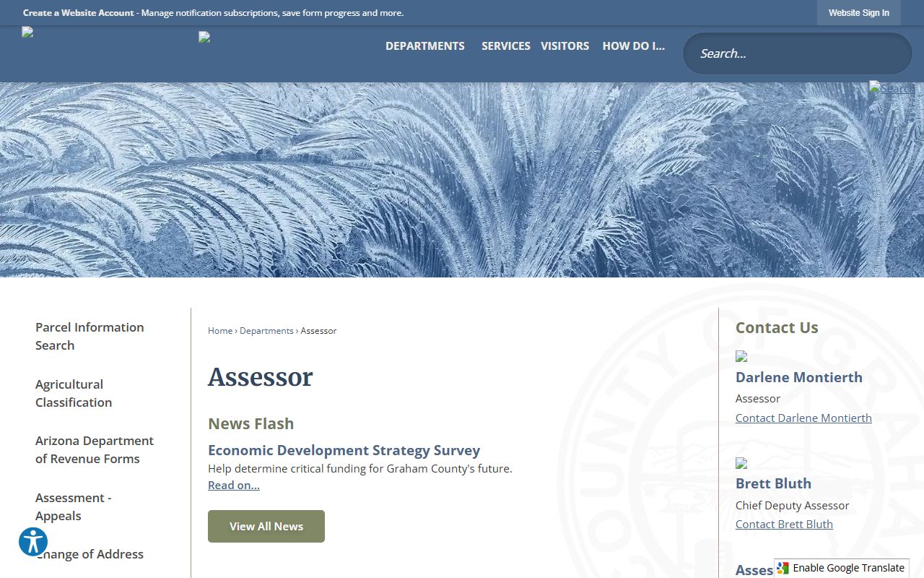The width and height of the screenshot is (924, 578).
Task: Open Agricultural Classification sidebar link
Action: (x=74, y=393)
